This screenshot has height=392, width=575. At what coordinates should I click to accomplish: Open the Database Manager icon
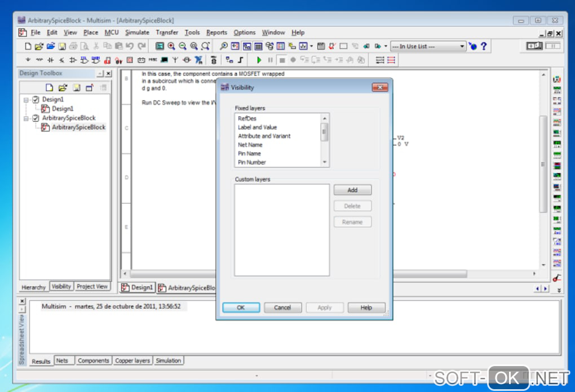(x=269, y=46)
